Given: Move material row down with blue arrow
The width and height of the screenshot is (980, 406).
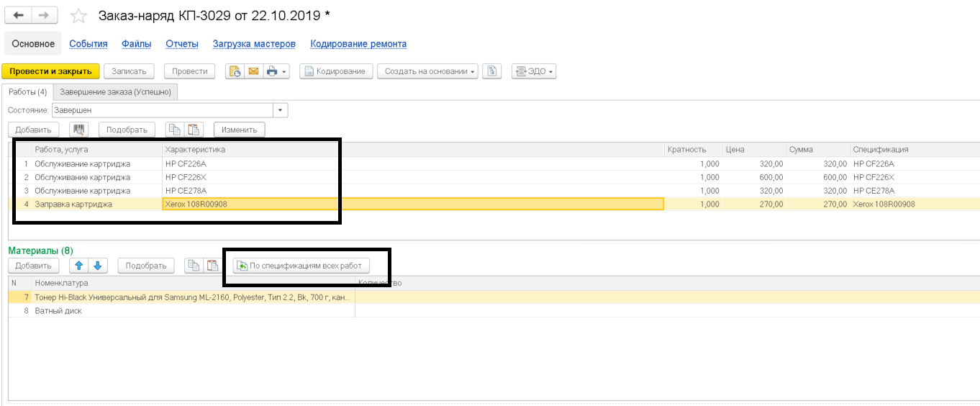Looking at the screenshot, I should (98, 266).
